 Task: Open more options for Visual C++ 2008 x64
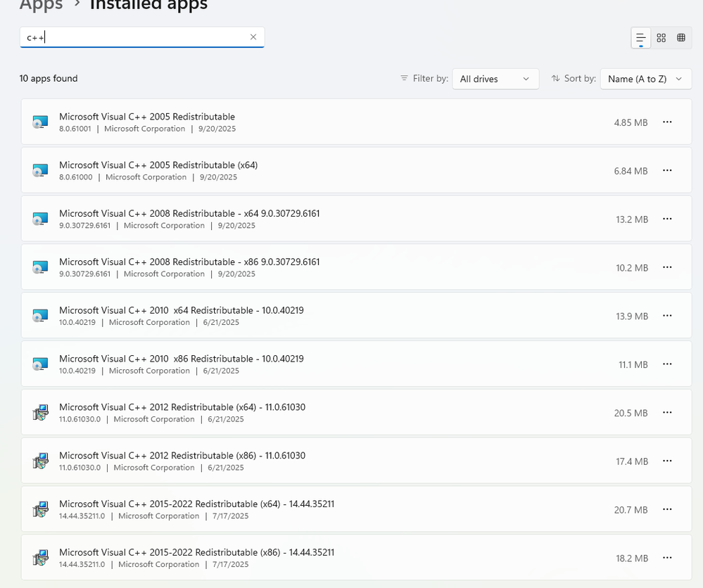click(x=667, y=219)
